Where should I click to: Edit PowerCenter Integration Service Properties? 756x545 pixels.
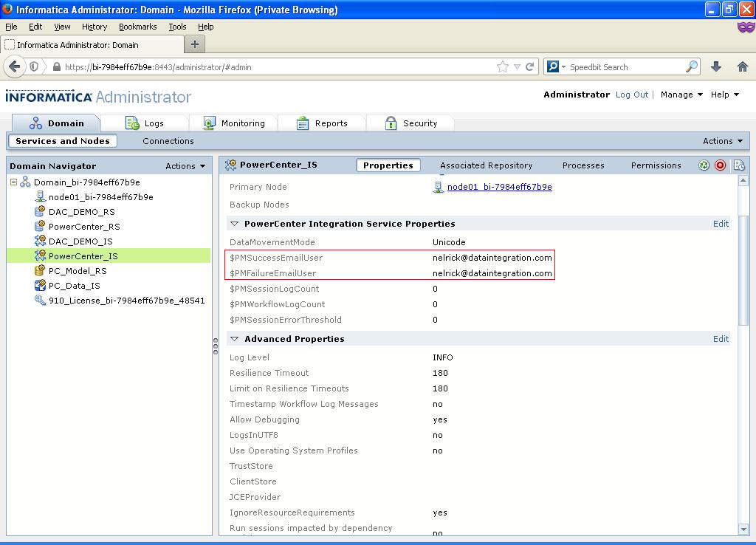click(721, 224)
